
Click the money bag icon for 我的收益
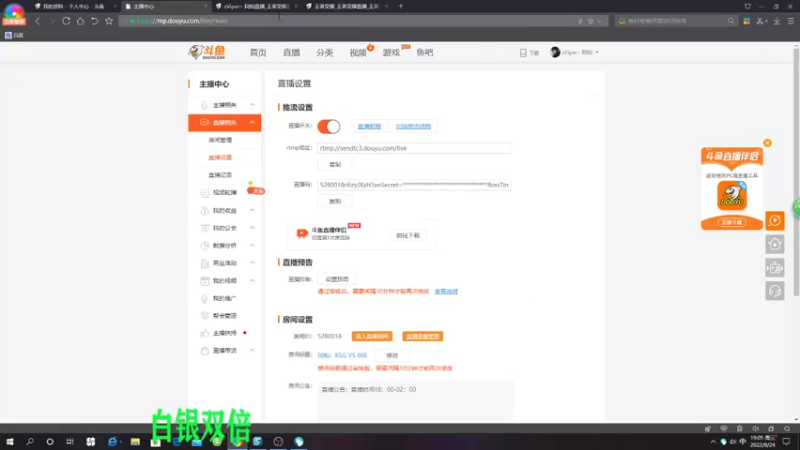pos(205,210)
